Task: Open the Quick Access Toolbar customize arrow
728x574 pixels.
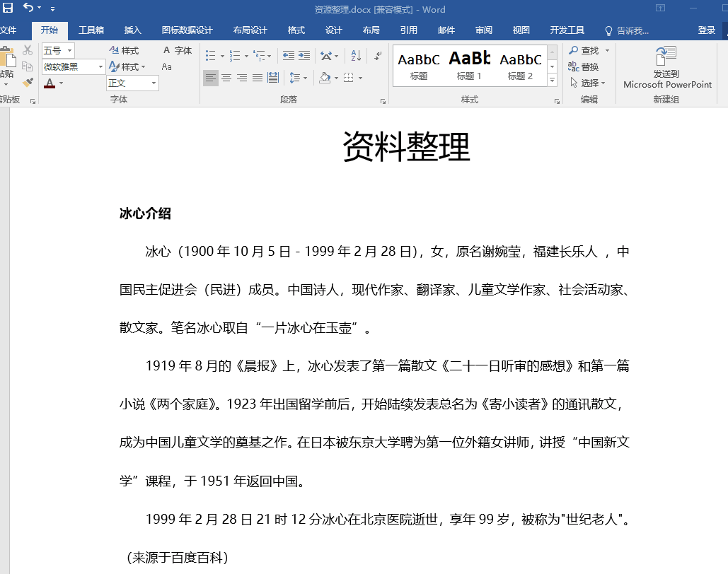Action: 52,8
